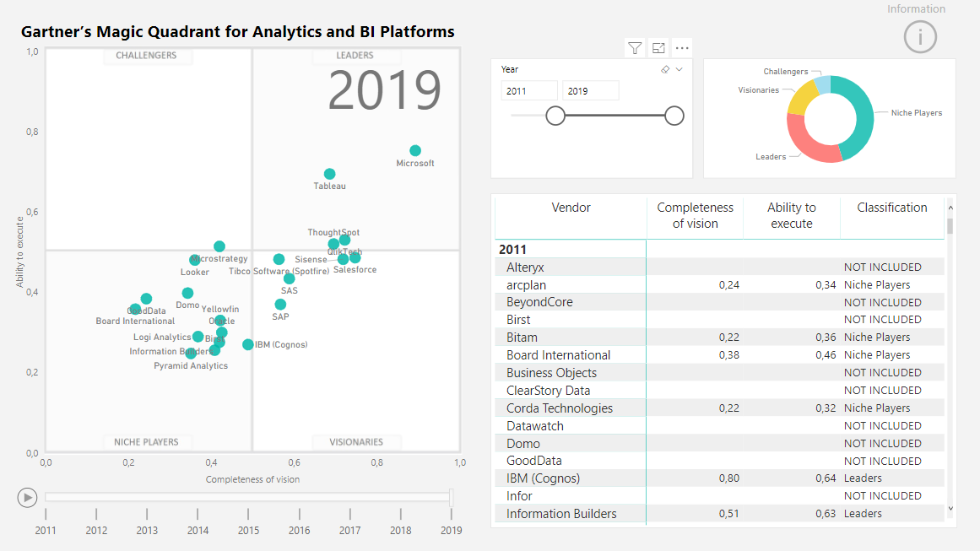Select the Alteryx row
The image size is (980, 551).
[x=719, y=267]
